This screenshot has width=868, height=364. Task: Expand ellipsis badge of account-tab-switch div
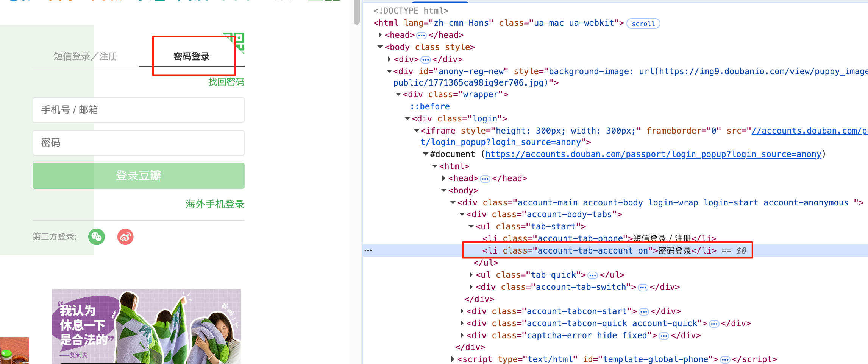pyautogui.click(x=643, y=288)
